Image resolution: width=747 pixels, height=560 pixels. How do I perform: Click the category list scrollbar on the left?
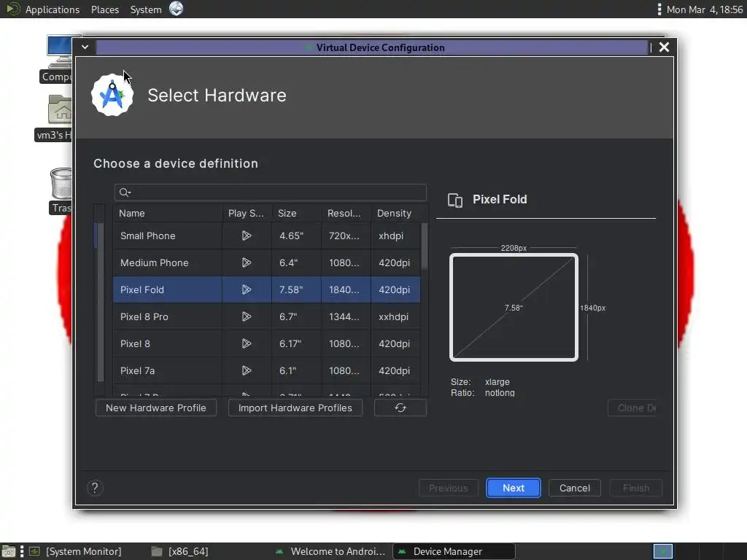[x=101, y=302]
